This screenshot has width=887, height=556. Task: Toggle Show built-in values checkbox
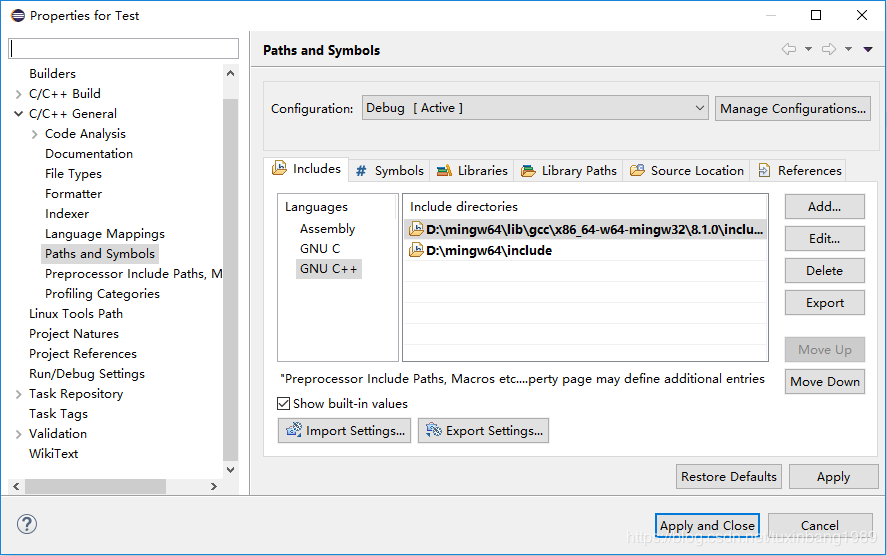284,404
